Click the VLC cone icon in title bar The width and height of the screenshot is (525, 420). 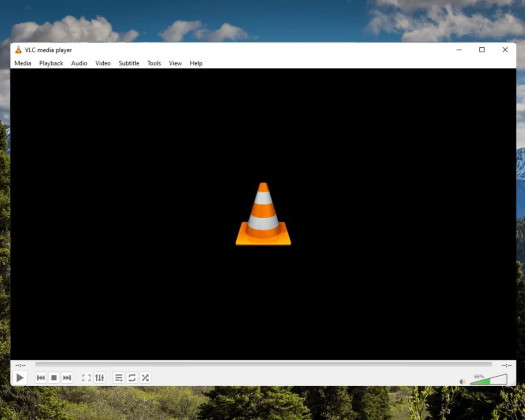tap(18, 50)
